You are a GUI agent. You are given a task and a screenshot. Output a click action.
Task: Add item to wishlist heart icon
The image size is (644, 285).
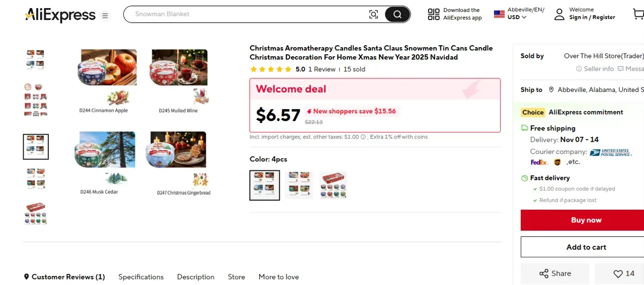(618, 274)
